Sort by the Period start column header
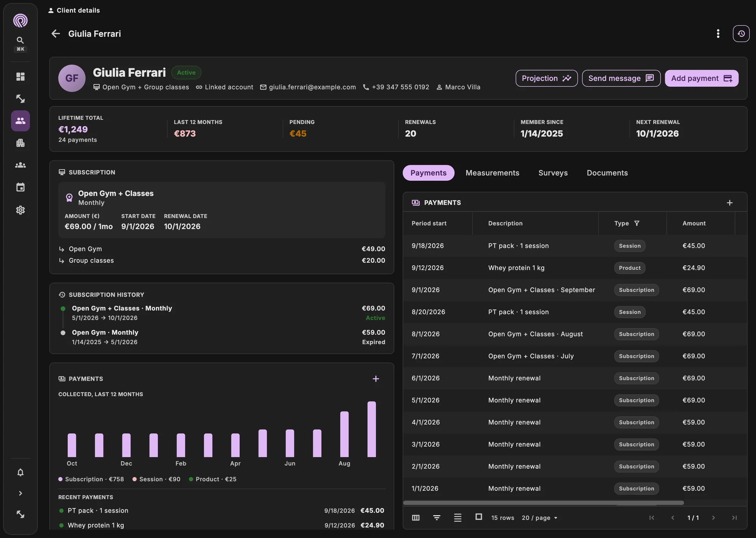 [429, 224]
